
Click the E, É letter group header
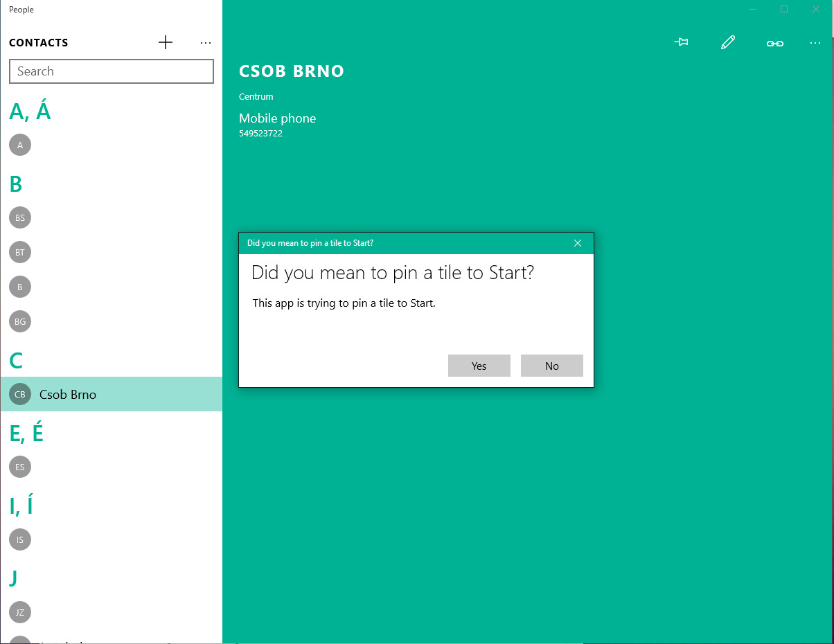pyautogui.click(x=26, y=433)
